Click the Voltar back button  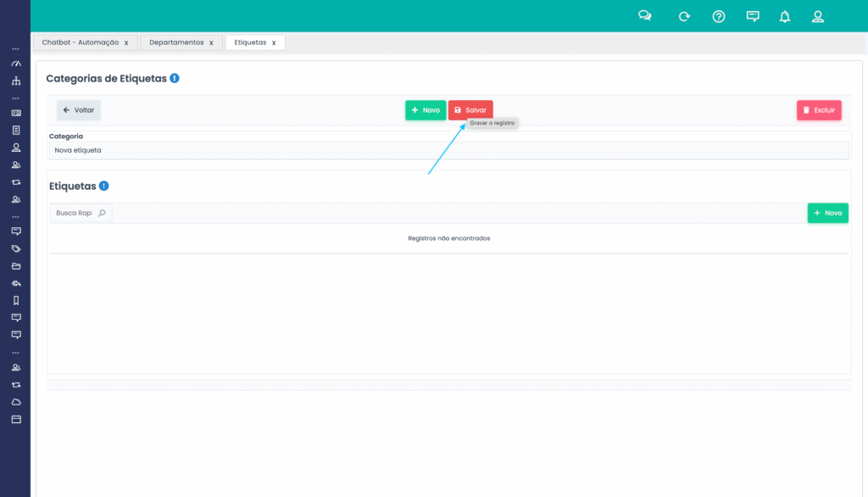pos(79,110)
